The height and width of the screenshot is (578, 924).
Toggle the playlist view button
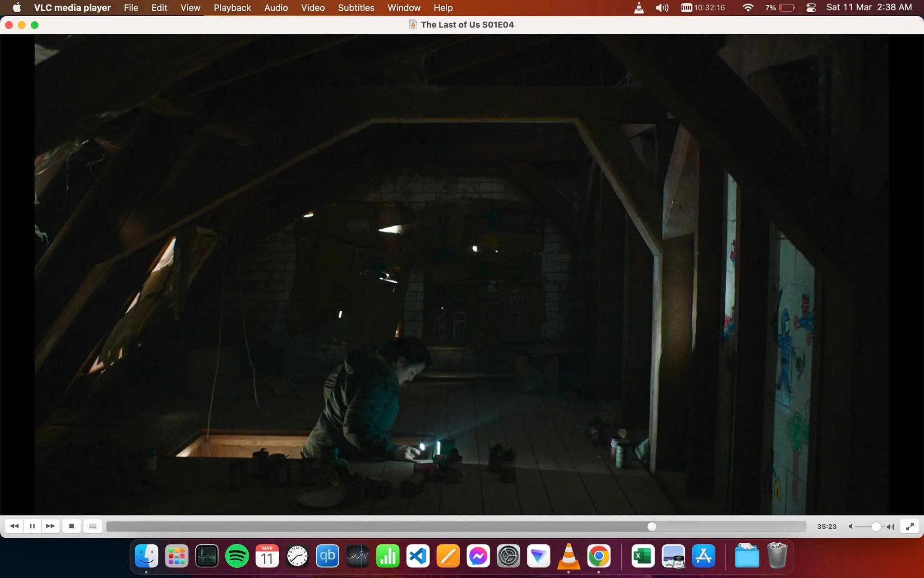click(x=92, y=526)
